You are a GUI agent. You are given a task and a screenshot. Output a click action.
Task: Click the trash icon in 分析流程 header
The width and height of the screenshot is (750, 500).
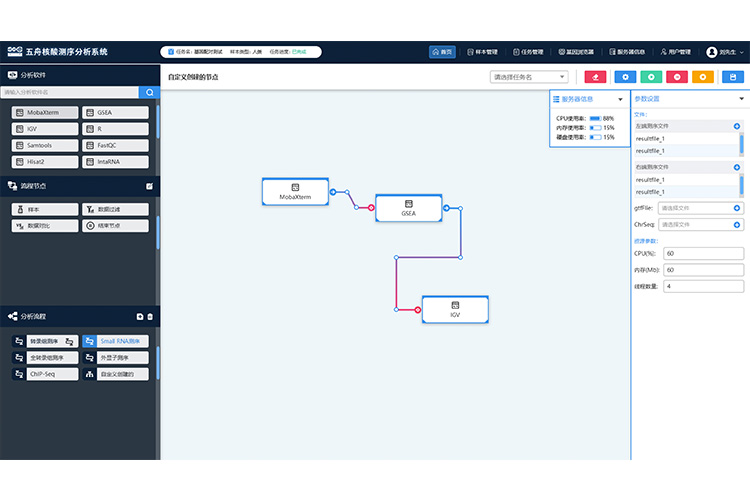click(x=150, y=317)
